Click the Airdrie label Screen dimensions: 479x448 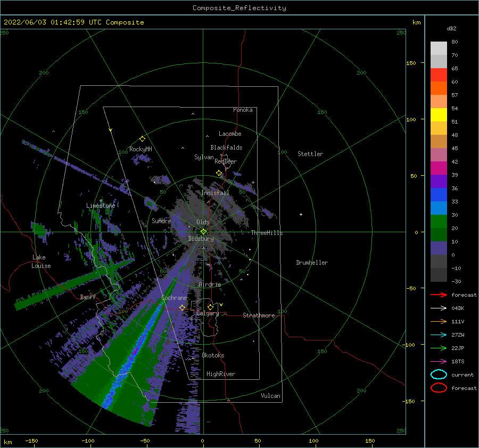(210, 284)
